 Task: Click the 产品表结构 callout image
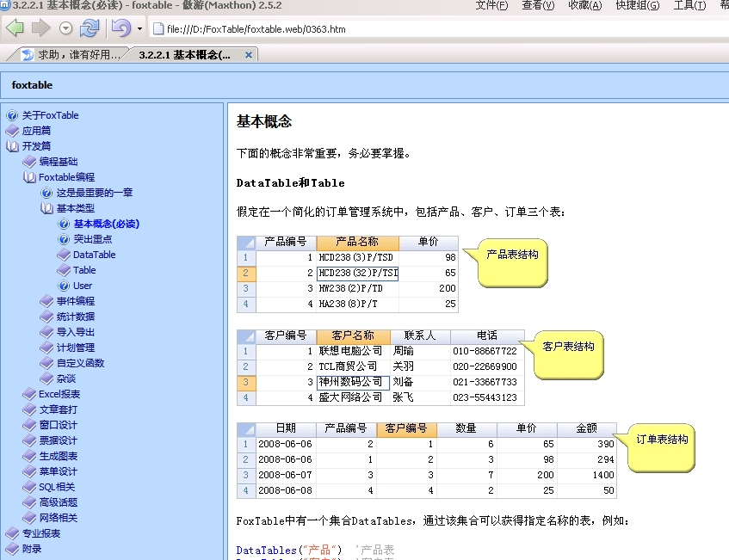point(507,262)
